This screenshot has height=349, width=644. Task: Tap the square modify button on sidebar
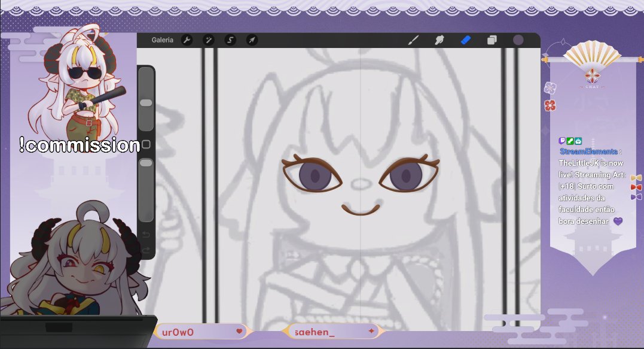point(146,144)
